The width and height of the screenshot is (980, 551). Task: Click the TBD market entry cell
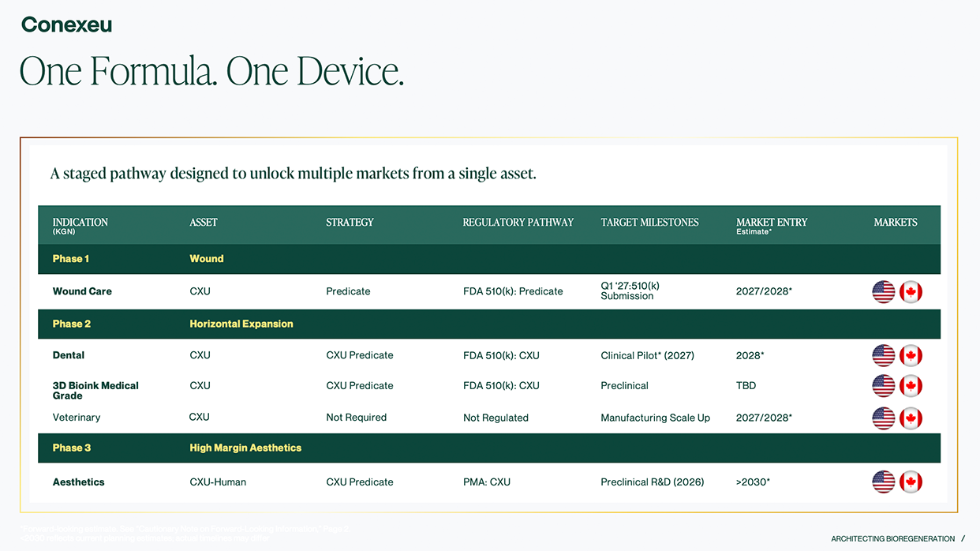tap(746, 386)
